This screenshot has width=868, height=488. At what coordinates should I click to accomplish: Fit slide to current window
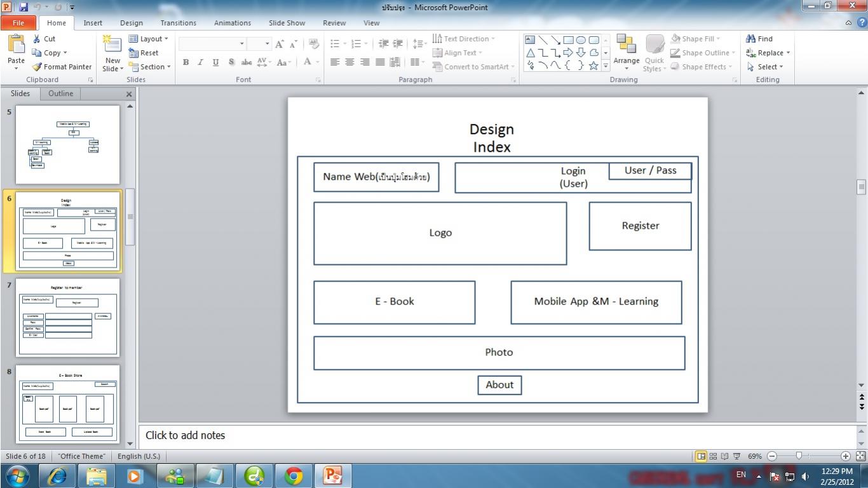[x=860, y=456]
